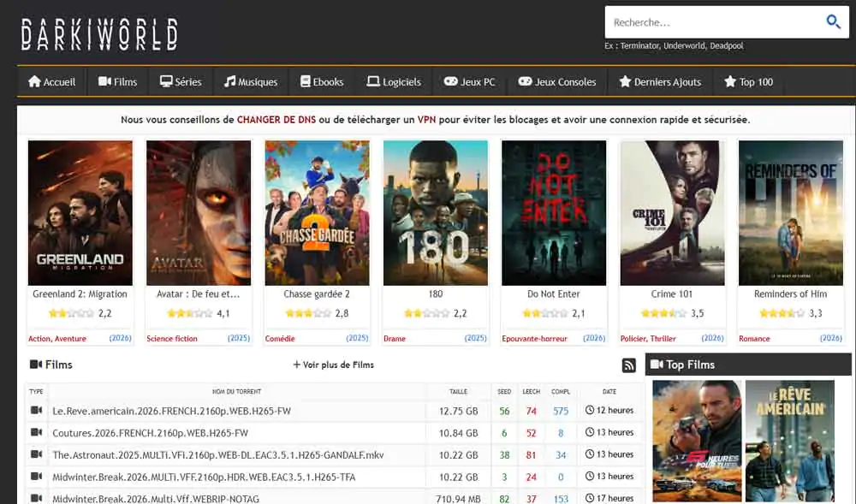Open the Reminders of Him poster

point(791,213)
